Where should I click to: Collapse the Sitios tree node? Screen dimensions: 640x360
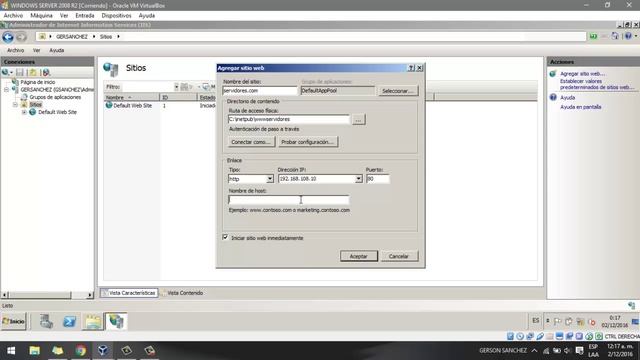(x=15, y=105)
